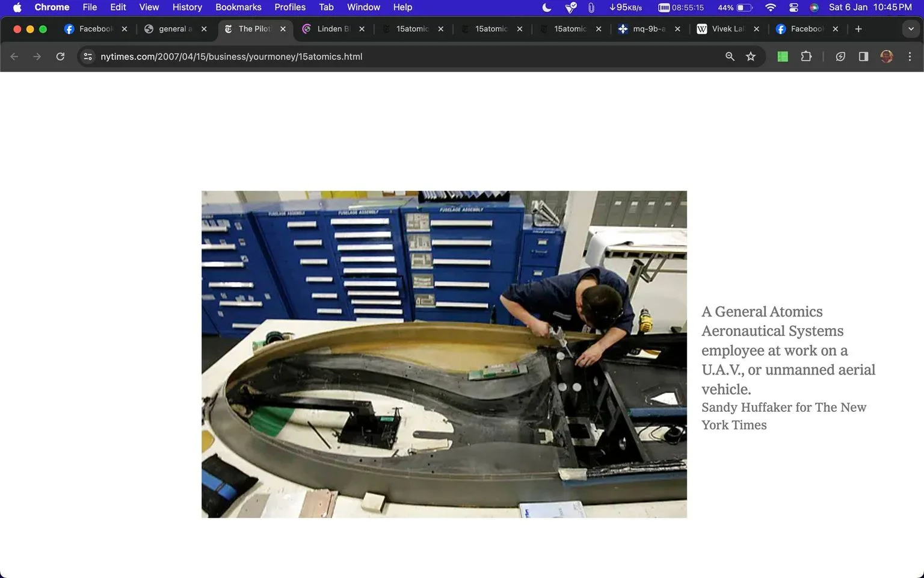Open the View menu
The height and width of the screenshot is (578, 924).
(149, 7)
